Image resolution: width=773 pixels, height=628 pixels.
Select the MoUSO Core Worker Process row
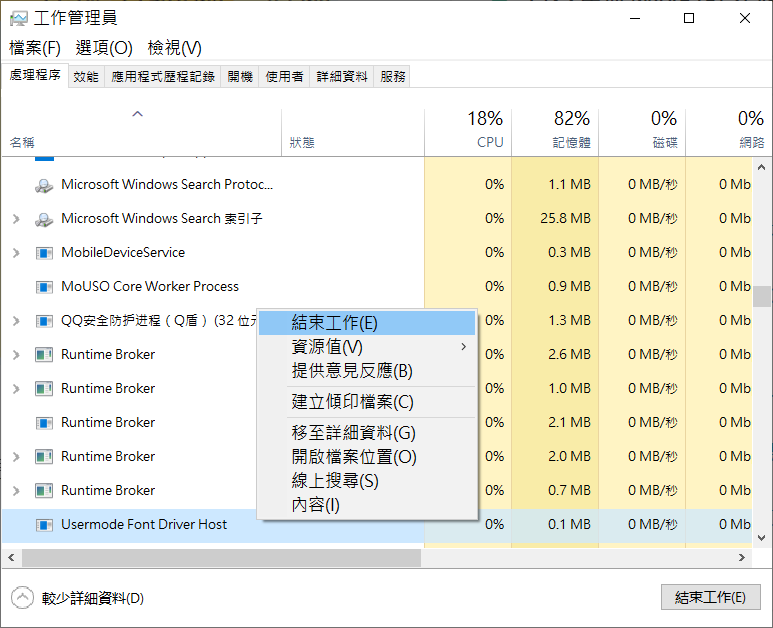point(377,287)
